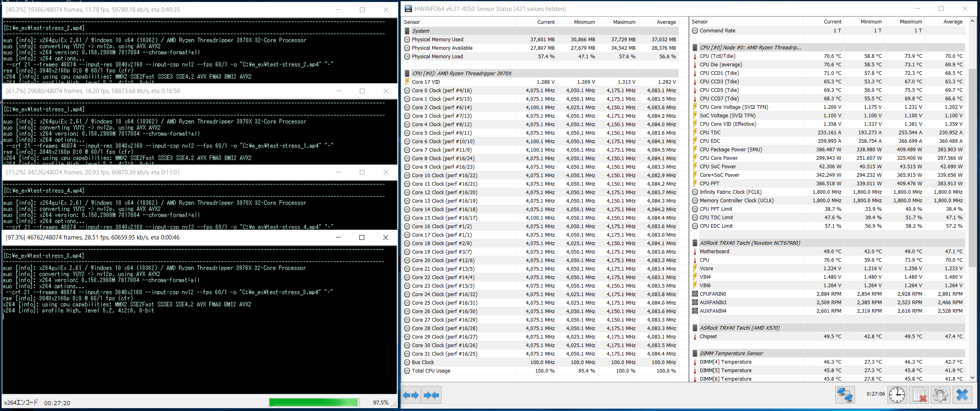The image size is (980, 411).
Task: Minimize the HWiNFO64 Sensor Status window
Action: point(917,8)
